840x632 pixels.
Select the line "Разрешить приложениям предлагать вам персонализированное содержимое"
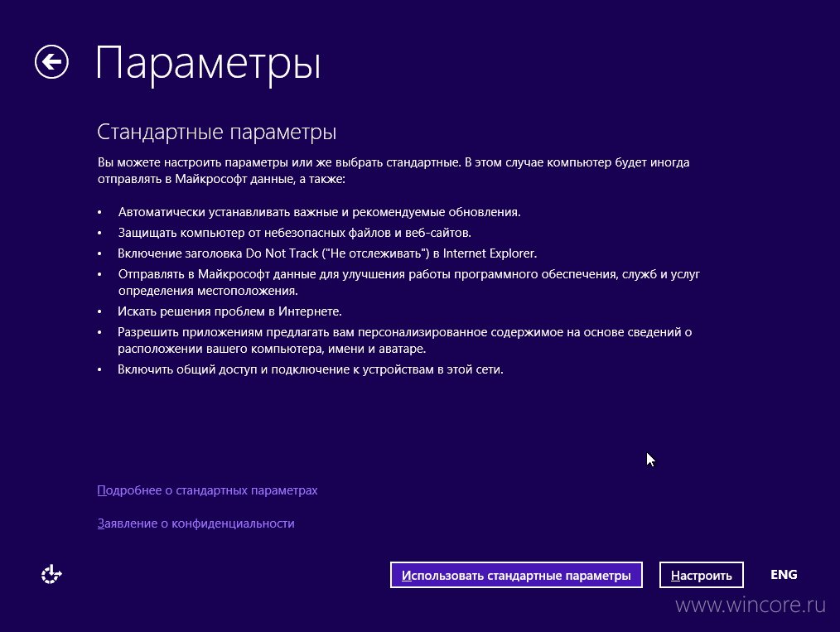[x=404, y=340]
